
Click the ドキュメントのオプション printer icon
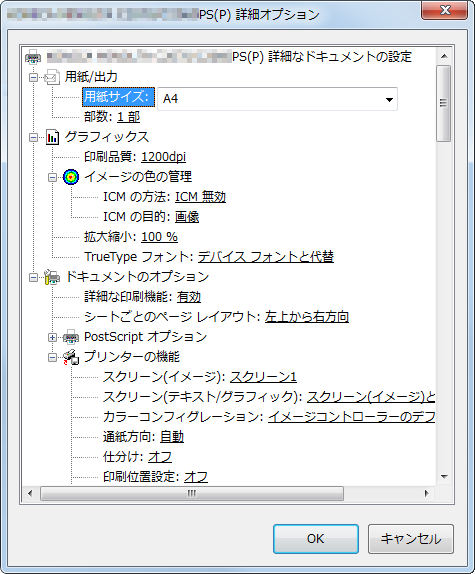coord(52,277)
